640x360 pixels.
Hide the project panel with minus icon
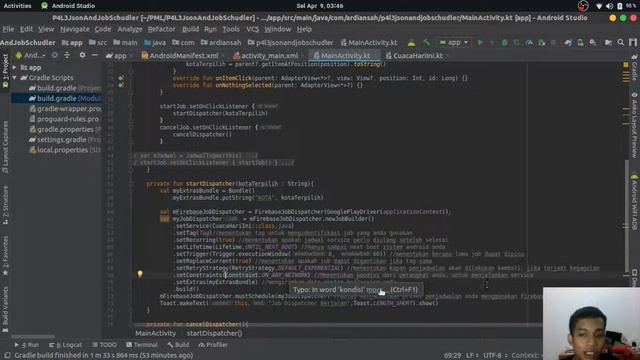[x=94, y=55]
